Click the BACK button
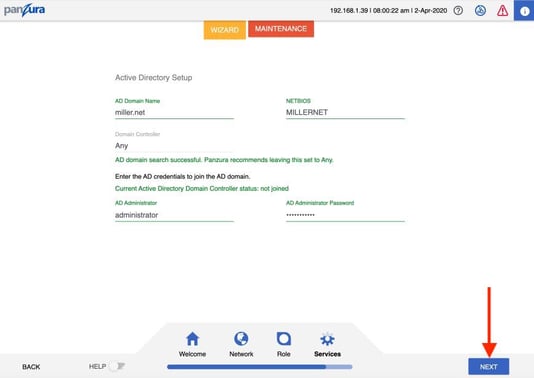Image resolution: width=534 pixels, height=378 pixels. tap(31, 367)
